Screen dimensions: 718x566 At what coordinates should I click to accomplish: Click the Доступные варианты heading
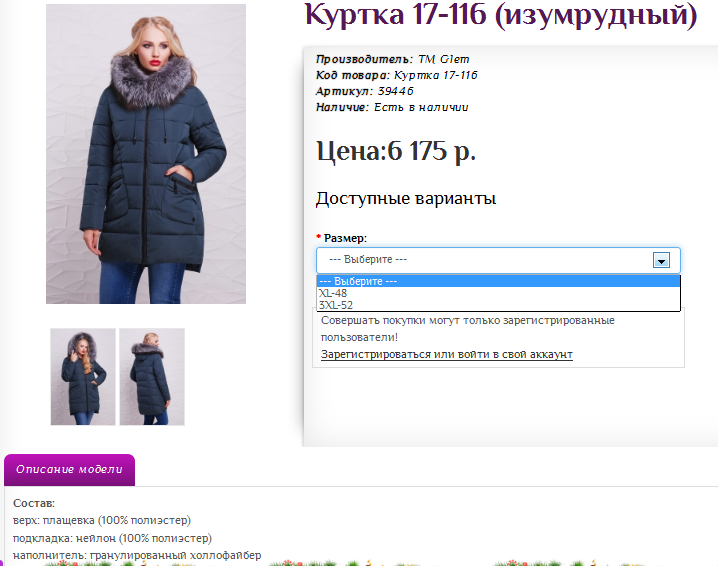pyautogui.click(x=406, y=198)
